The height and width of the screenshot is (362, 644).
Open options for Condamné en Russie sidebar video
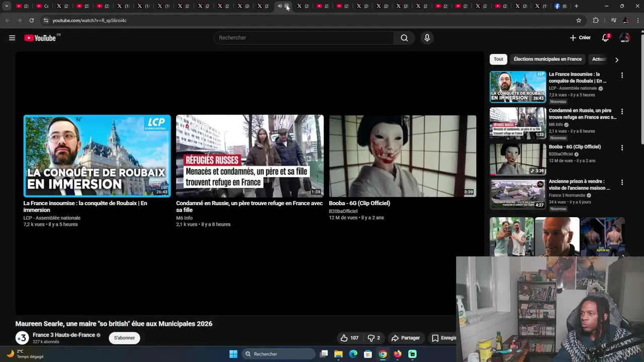(622, 111)
